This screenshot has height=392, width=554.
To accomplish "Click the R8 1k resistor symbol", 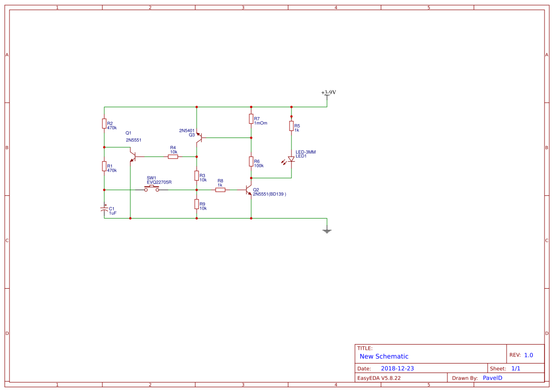I will 220,190.
